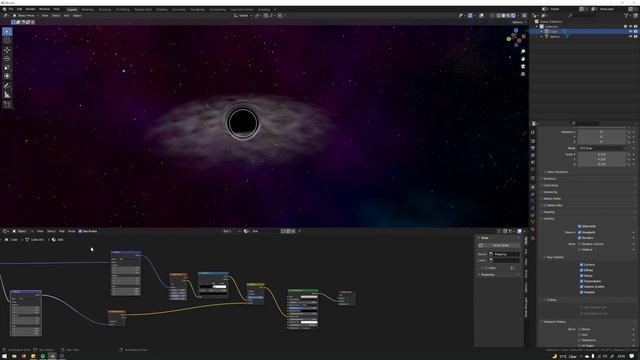
Task: Open the File menu
Action: [11, 9]
